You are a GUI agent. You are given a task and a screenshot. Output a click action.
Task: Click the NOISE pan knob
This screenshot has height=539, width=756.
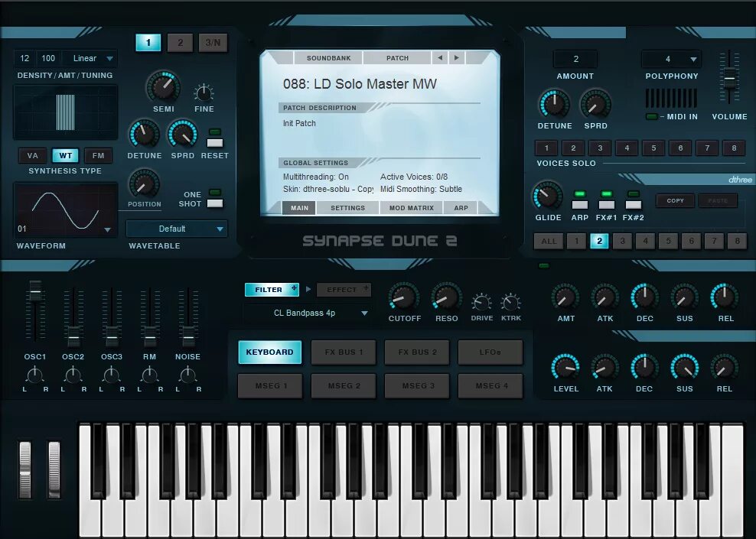187,375
